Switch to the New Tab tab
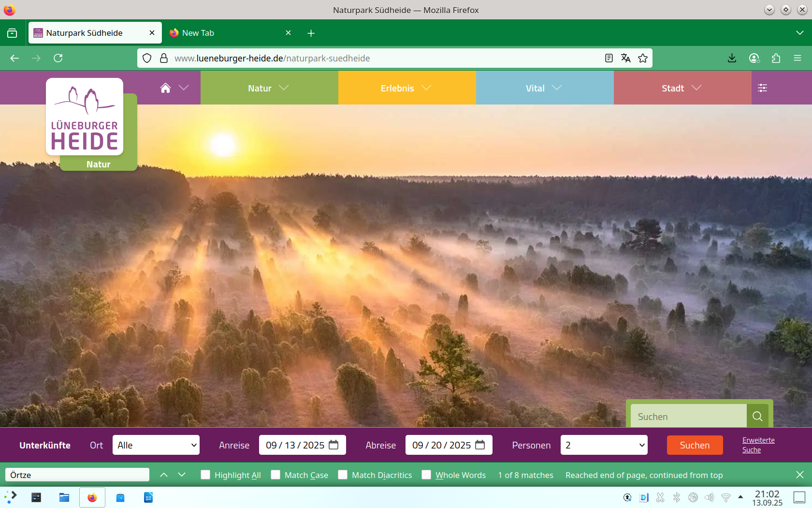812x508 pixels. 228,33
